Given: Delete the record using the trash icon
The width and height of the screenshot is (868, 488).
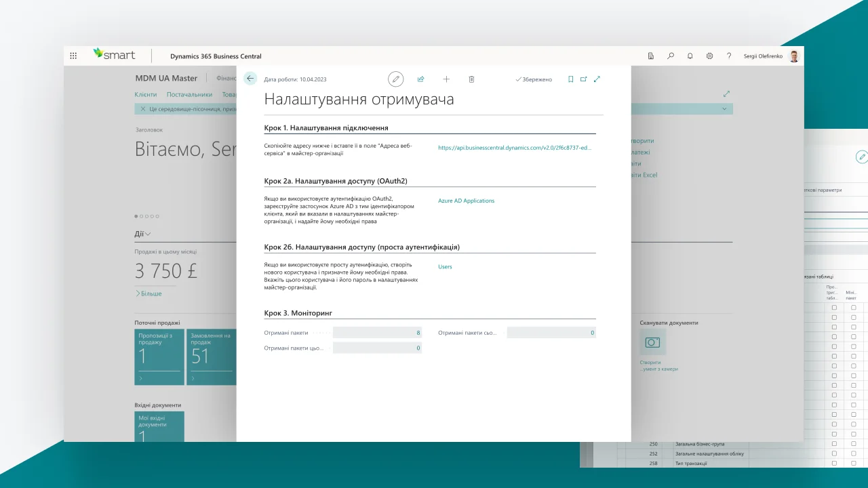Looking at the screenshot, I should point(471,79).
